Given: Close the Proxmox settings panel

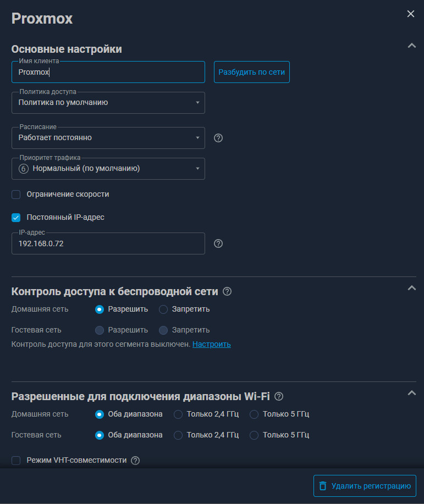Looking at the screenshot, I should (411, 14).
